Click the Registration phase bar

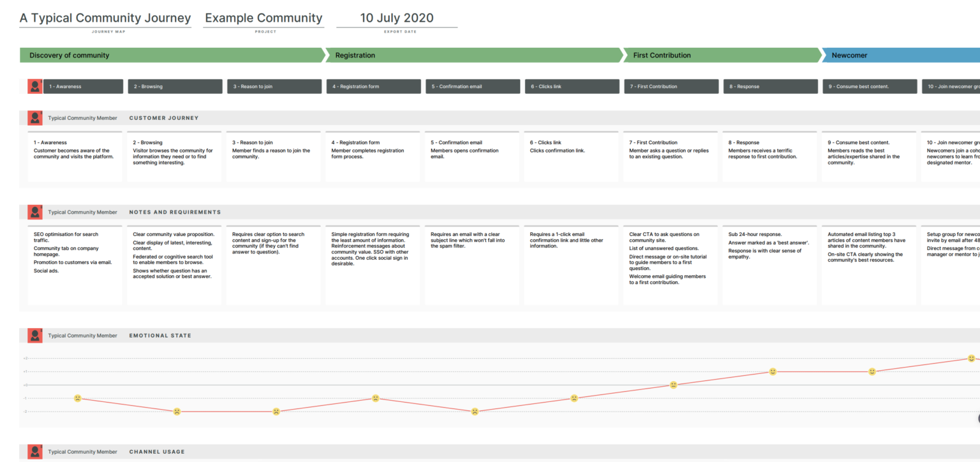(x=355, y=55)
